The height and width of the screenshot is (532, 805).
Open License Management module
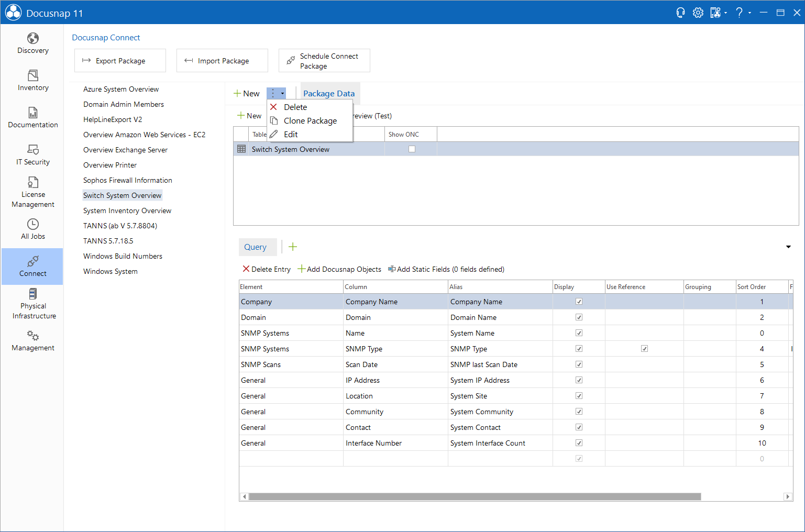click(32, 192)
